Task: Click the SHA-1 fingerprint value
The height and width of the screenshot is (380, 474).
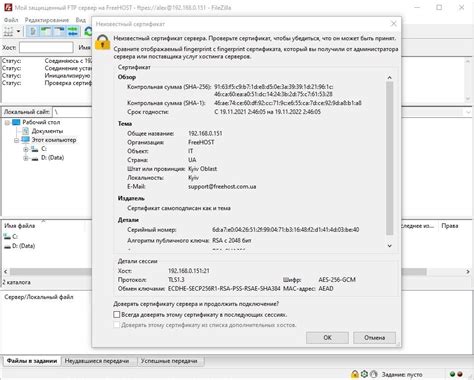Action: coord(288,103)
